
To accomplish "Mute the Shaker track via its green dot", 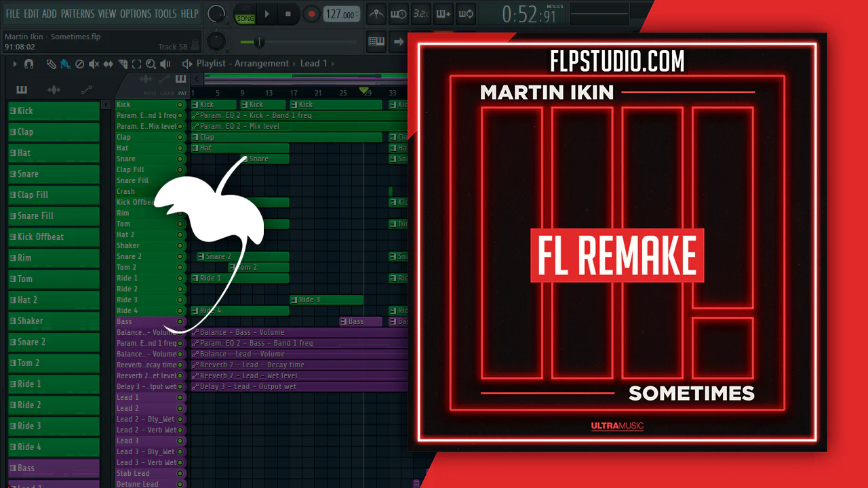I will [x=180, y=246].
